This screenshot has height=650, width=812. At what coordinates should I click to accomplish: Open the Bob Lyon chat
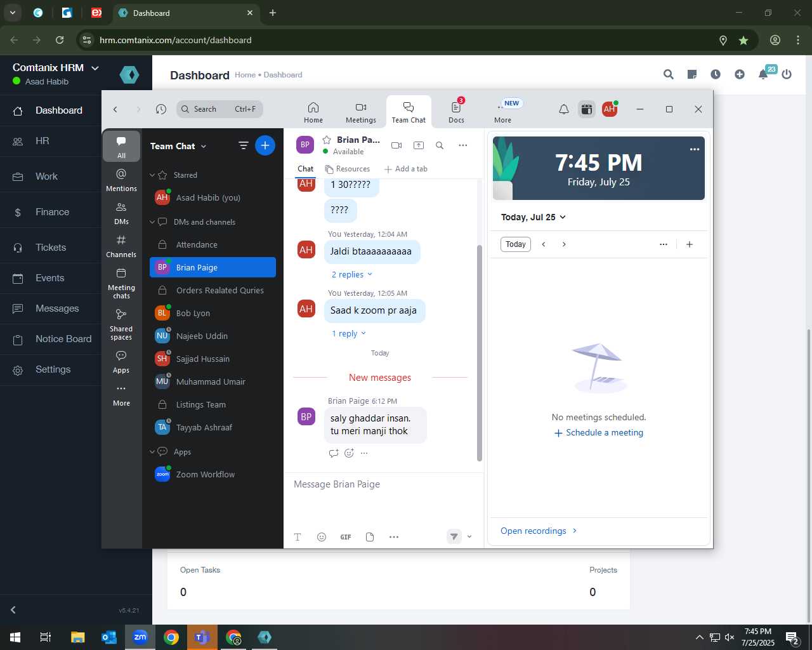click(213, 313)
